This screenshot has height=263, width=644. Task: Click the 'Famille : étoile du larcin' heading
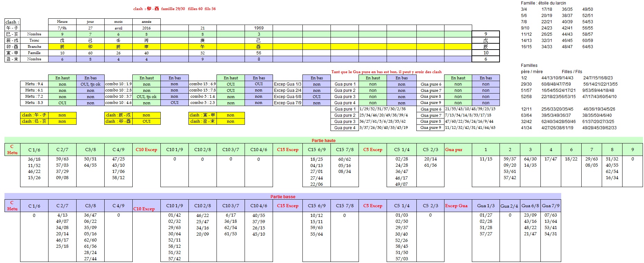click(x=543, y=3)
